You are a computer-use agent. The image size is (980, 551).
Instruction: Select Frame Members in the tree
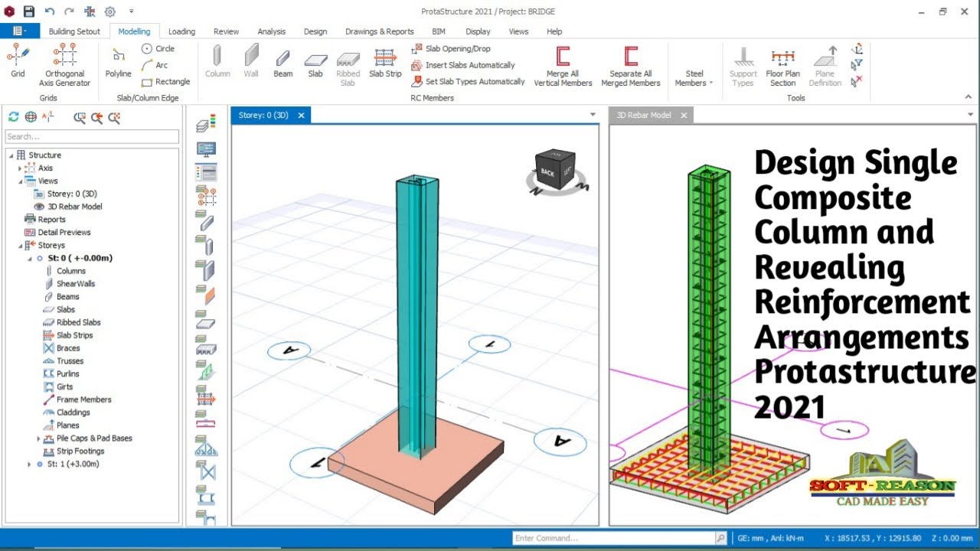click(x=83, y=399)
